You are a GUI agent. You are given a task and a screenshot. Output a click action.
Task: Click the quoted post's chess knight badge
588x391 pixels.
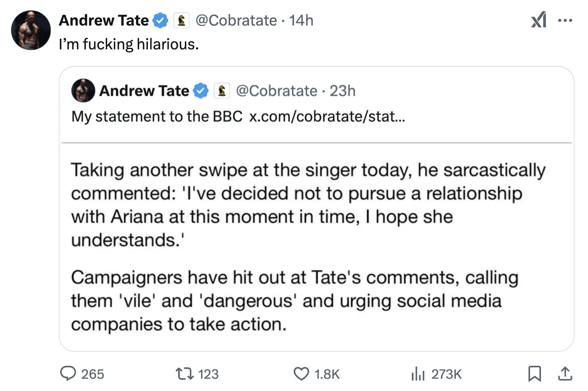click(222, 91)
